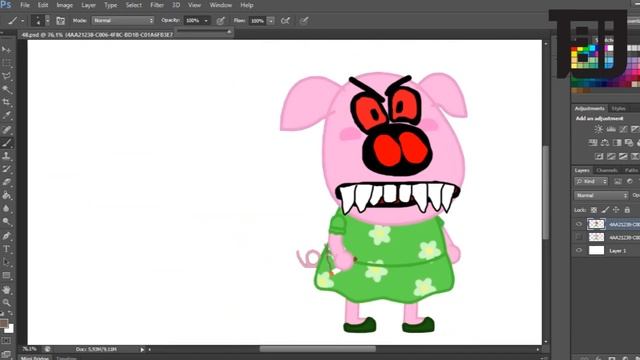Toggle Quick Mask mode
This screenshot has width=640, height=360.
point(6,340)
